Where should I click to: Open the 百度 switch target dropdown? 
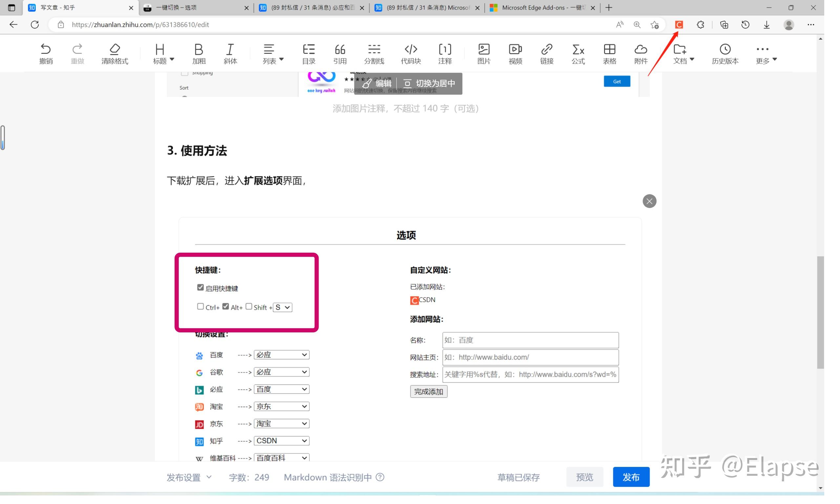pos(282,355)
